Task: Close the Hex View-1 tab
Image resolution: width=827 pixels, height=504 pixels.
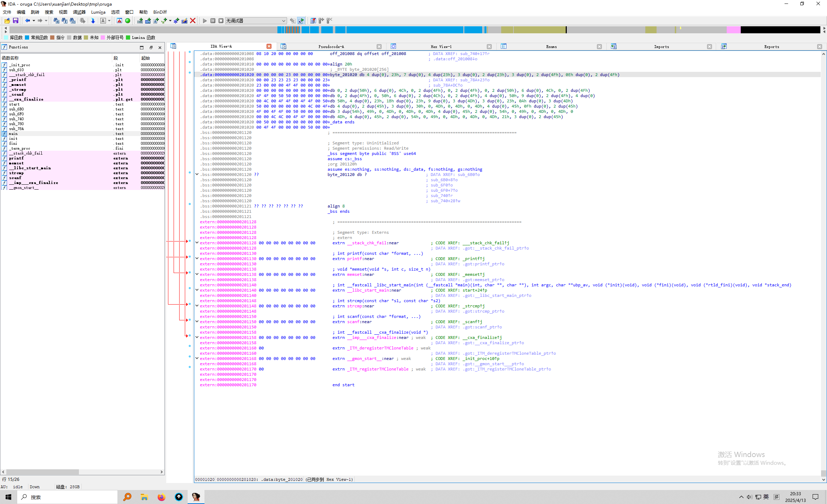Action: 489,47
